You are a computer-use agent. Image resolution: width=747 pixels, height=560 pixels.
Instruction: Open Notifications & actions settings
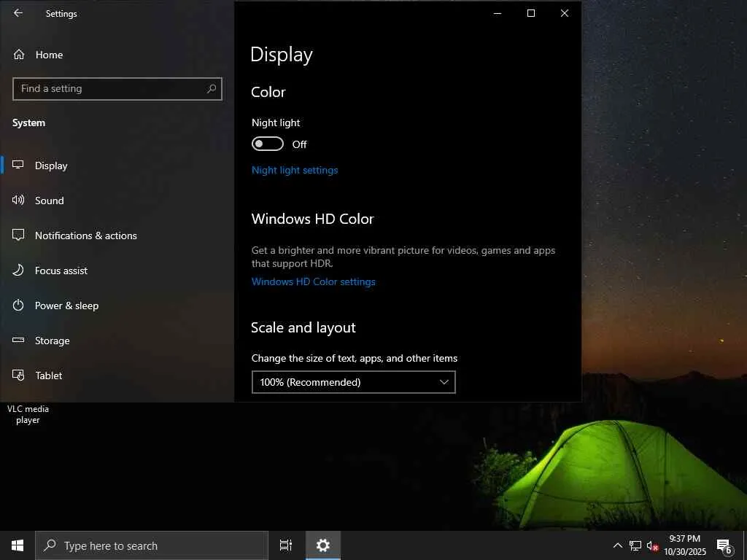86,236
